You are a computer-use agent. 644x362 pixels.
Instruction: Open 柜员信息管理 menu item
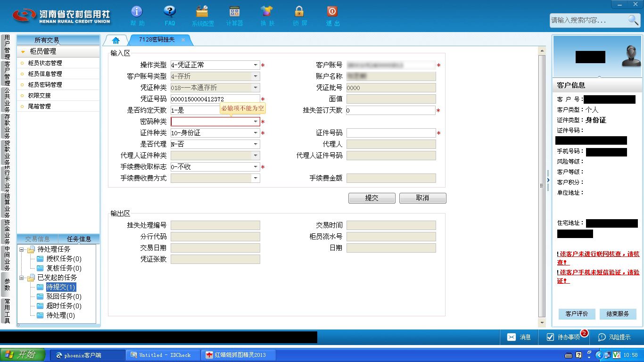coord(45,74)
